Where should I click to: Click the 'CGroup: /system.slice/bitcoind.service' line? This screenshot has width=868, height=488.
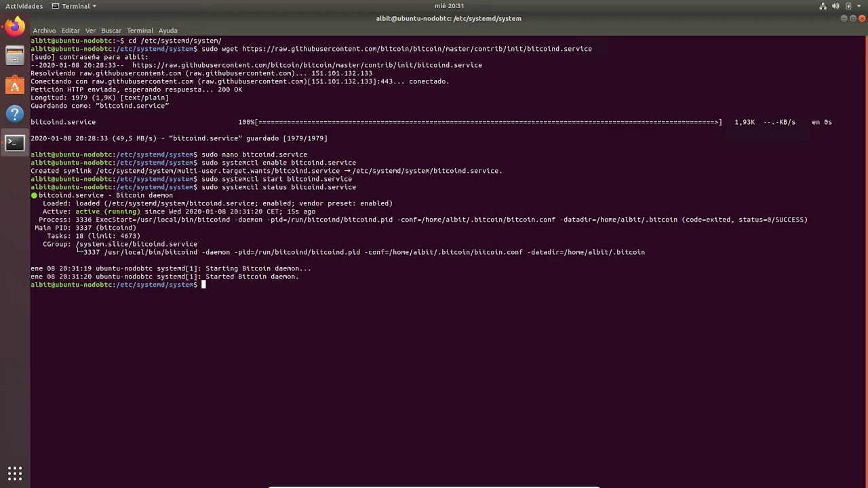120,244
